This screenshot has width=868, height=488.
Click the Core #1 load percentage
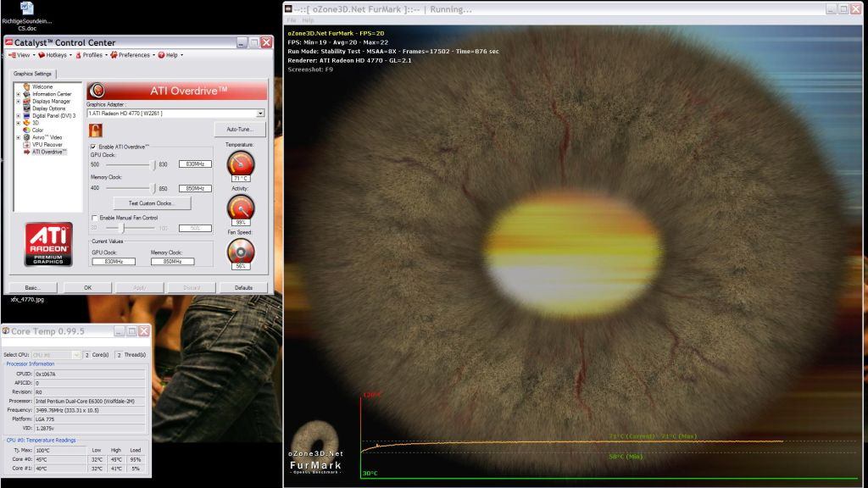coord(136,469)
